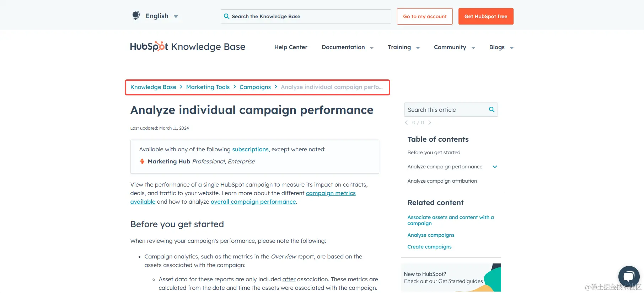Open the Training dropdown menu
644x293 pixels.
[x=403, y=47]
